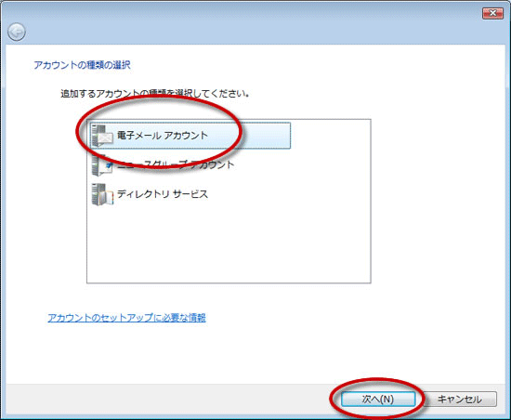Click the 追加するアカウント instruction text
Viewport: 511px width, 420px height.
(x=155, y=94)
